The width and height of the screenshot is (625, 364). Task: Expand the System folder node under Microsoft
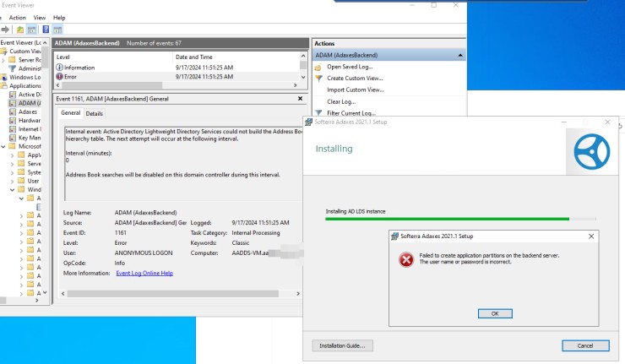[x=13, y=172]
